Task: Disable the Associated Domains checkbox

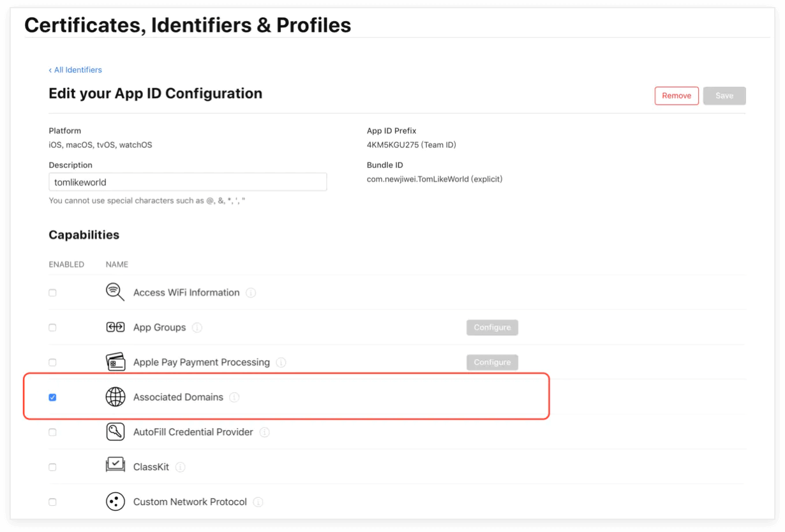Action: [52, 397]
